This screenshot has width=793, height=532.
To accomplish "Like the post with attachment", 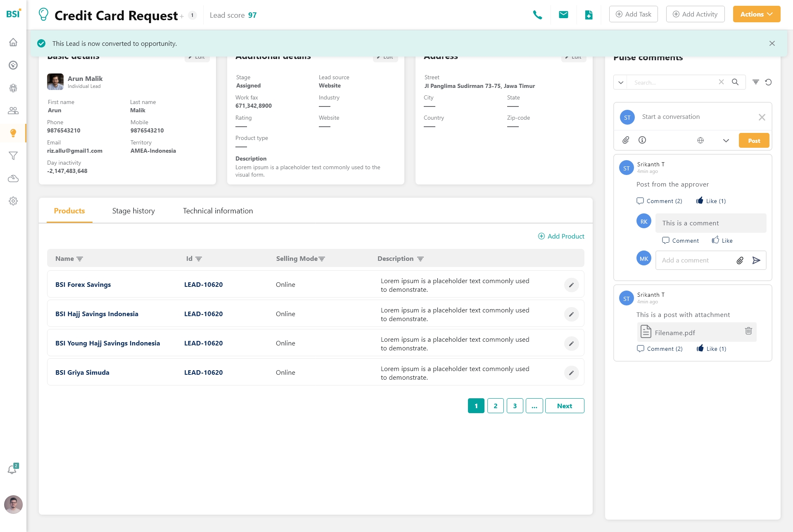I will pyautogui.click(x=712, y=349).
